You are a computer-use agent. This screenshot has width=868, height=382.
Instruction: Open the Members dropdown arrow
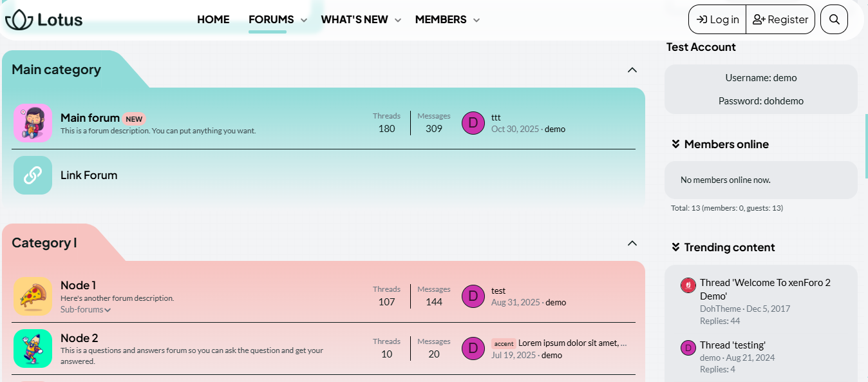[476, 21]
